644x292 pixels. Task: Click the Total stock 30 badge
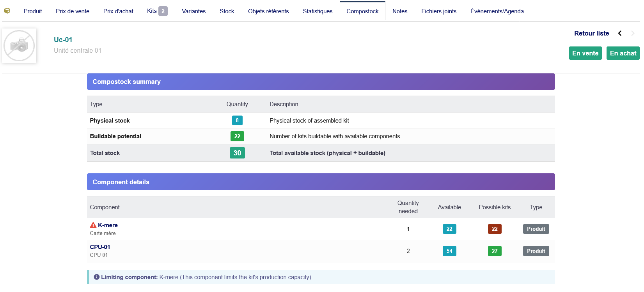pyautogui.click(x=237, y=153)
